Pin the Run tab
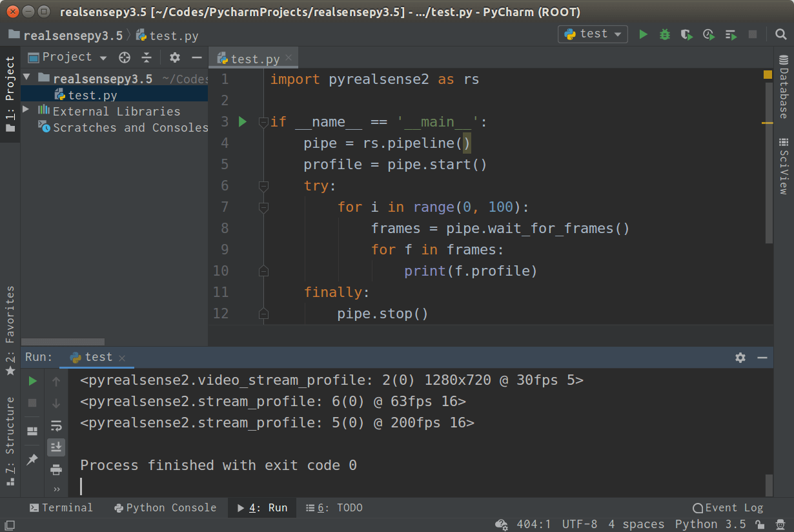Image resolution: width=794 pixels, height=532 pixels. pos(32,459)
